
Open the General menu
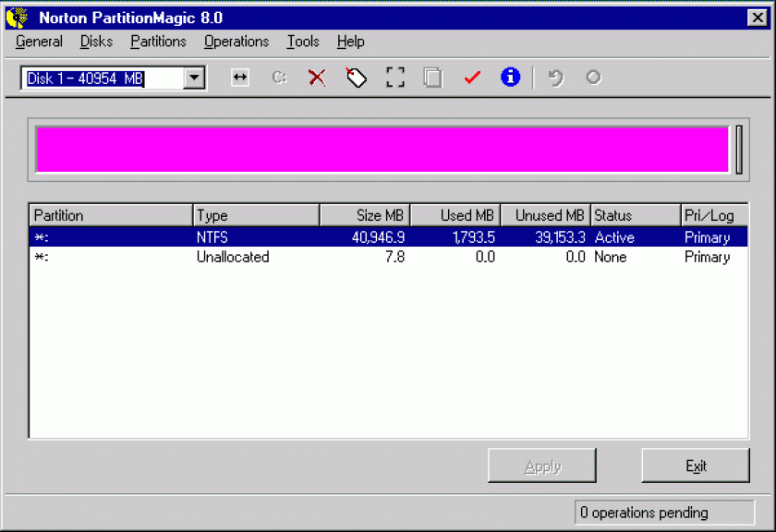[x=39, y=42]
